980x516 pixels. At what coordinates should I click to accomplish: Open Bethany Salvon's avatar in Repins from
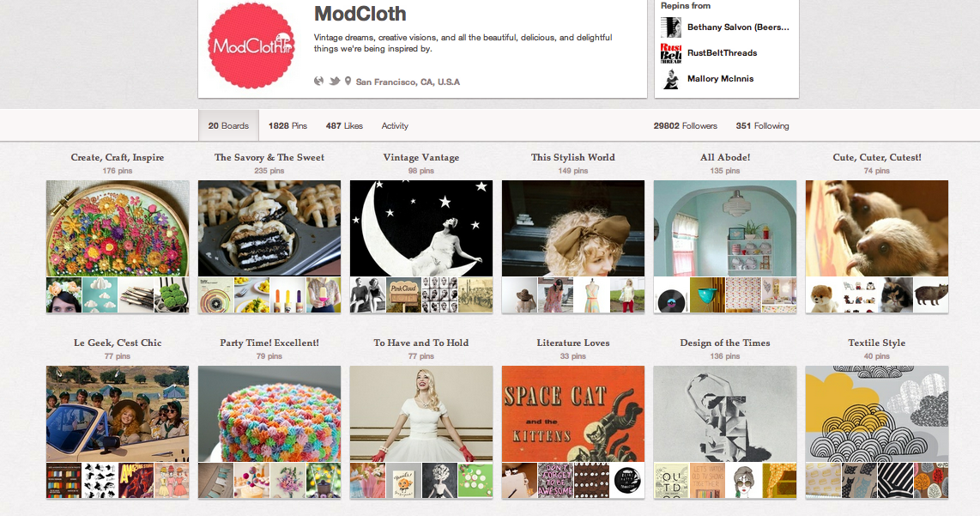pyautogui.click(x=670, y=27)
